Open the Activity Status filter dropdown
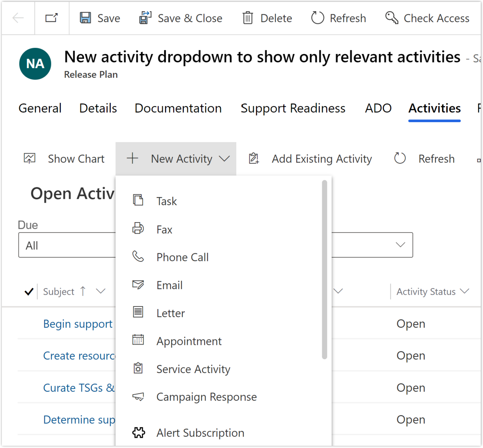Image resolution: width=483 pixels, height=448 pixels. (465, 291)
